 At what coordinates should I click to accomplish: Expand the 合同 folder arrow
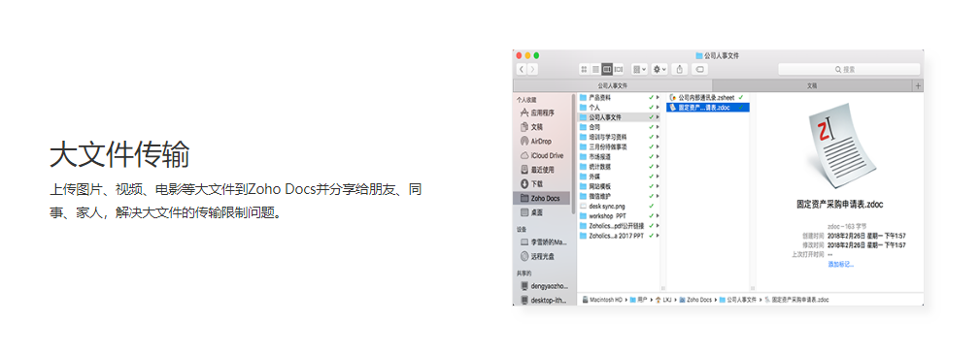[658, 127]
